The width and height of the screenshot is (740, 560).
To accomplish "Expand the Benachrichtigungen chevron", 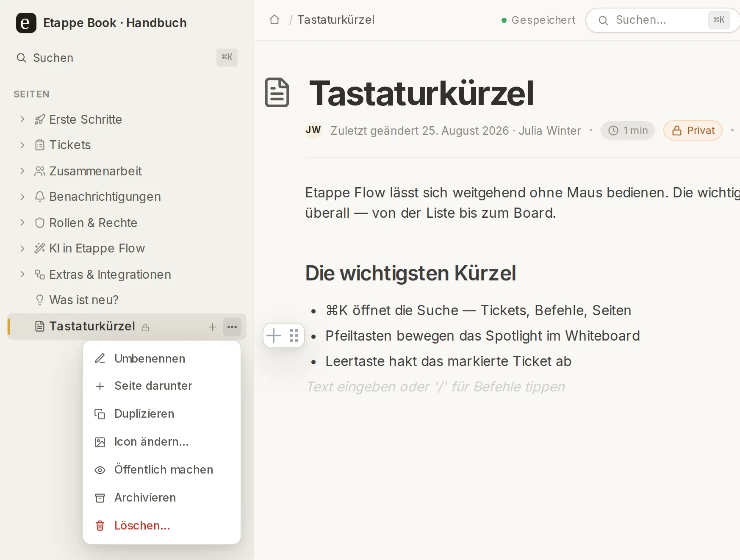I will pos(22,197).
